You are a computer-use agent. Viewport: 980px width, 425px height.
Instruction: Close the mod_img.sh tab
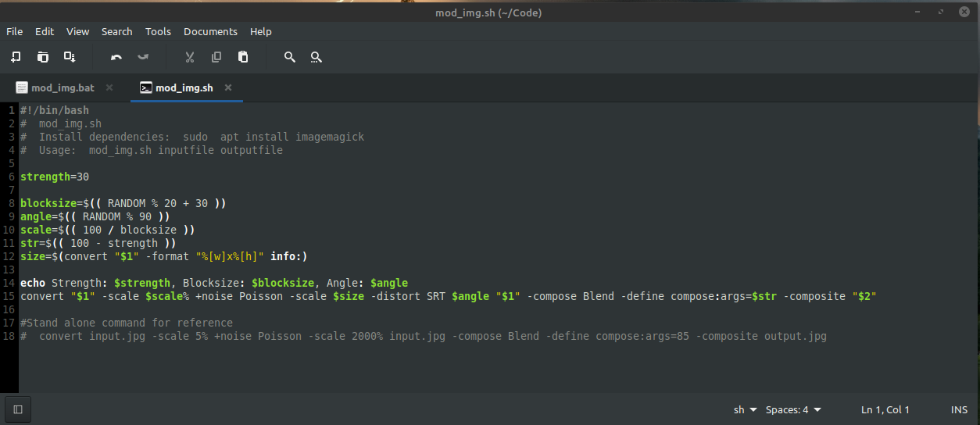[228, 87]
